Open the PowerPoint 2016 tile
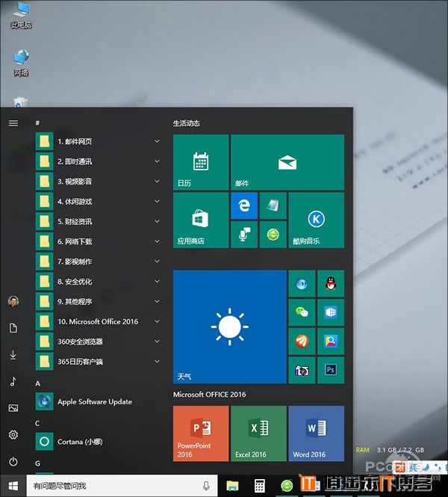This screenshot has height=497, width=448. pos(201,433)
